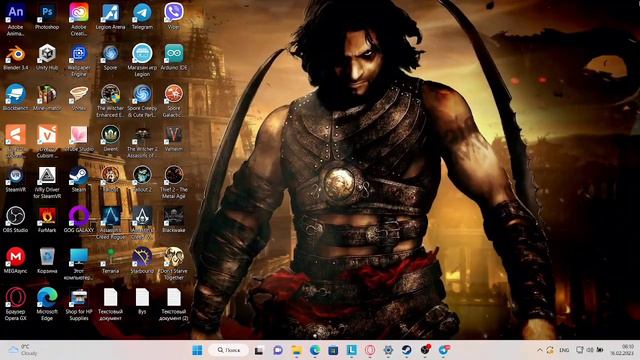640x360 pixels.
Task: Select the Photoshop desktop icon
Action: (47, 16)
